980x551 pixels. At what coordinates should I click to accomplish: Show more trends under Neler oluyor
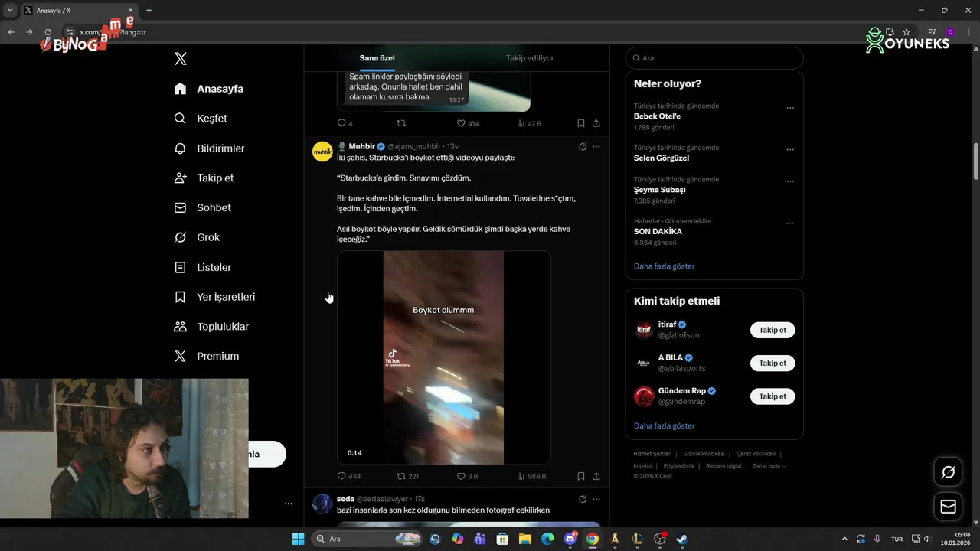click(x=665, y=266)
